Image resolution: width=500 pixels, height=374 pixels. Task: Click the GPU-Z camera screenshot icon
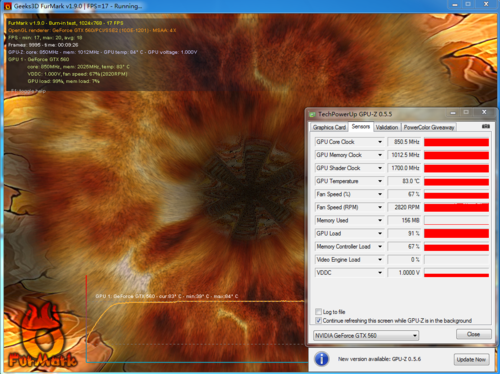pyautogui.click(x=486, y=126)
